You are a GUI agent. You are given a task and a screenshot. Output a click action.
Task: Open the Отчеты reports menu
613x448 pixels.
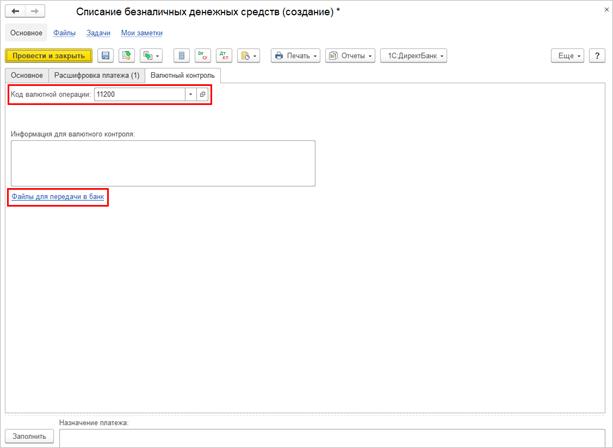[350, 56]
